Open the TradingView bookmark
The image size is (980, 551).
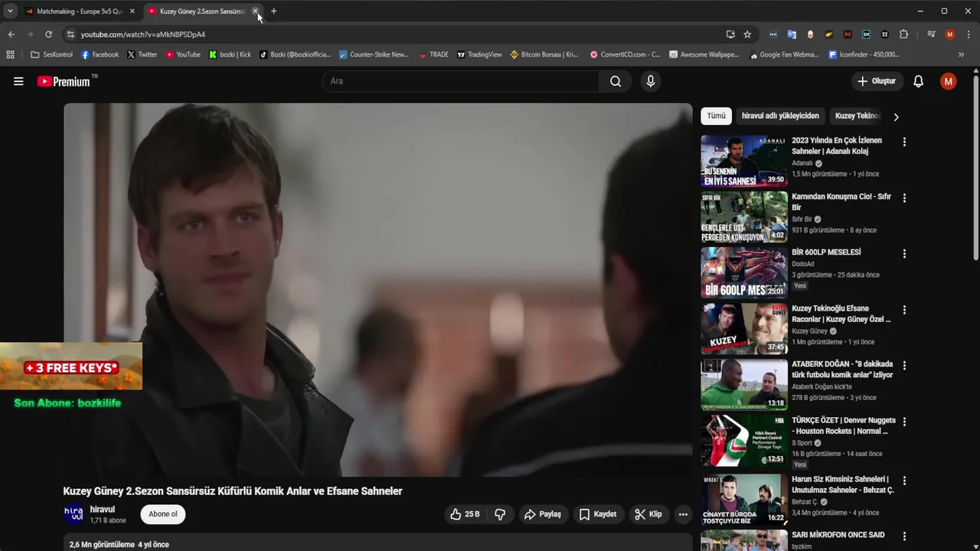point(479,54)
